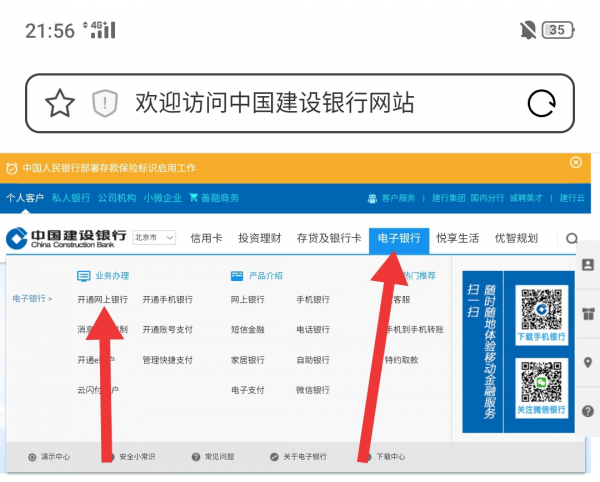Click the China Construction Bank logo
Screen dimensions: 600x482
point(66,238)
